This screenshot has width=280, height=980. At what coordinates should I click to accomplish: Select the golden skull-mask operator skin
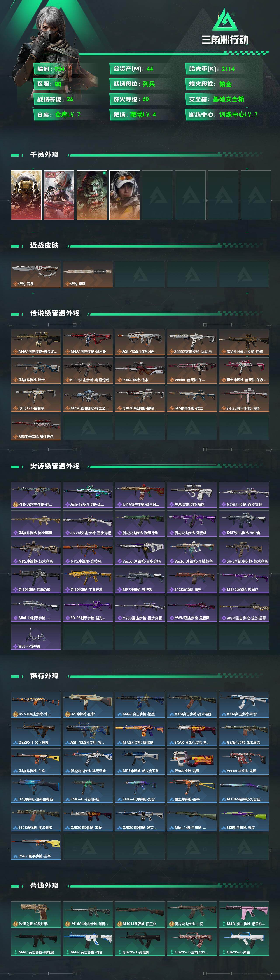tap(26, 195)
